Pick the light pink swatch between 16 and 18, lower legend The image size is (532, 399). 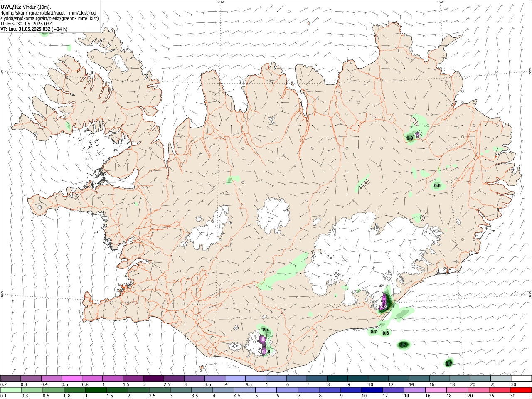[436, 390]
